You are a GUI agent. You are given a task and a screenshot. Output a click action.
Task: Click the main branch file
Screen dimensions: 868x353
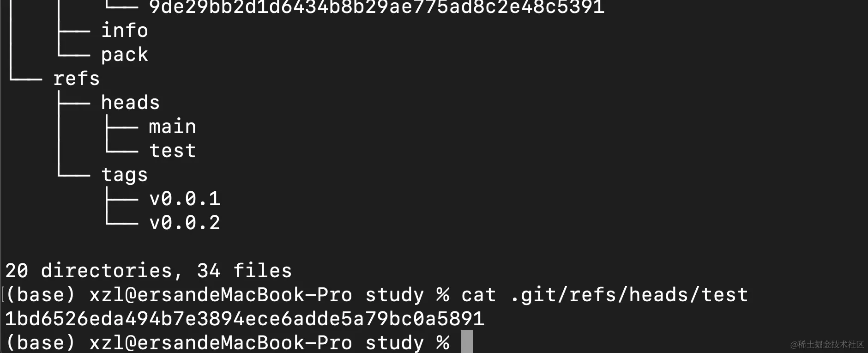173,127
